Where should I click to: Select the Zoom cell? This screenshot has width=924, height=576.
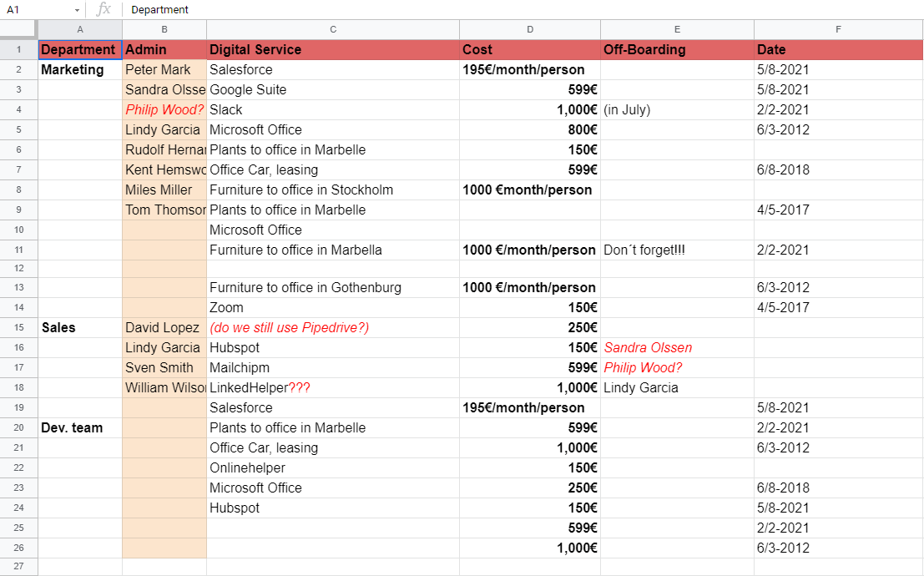pos(333,308)
